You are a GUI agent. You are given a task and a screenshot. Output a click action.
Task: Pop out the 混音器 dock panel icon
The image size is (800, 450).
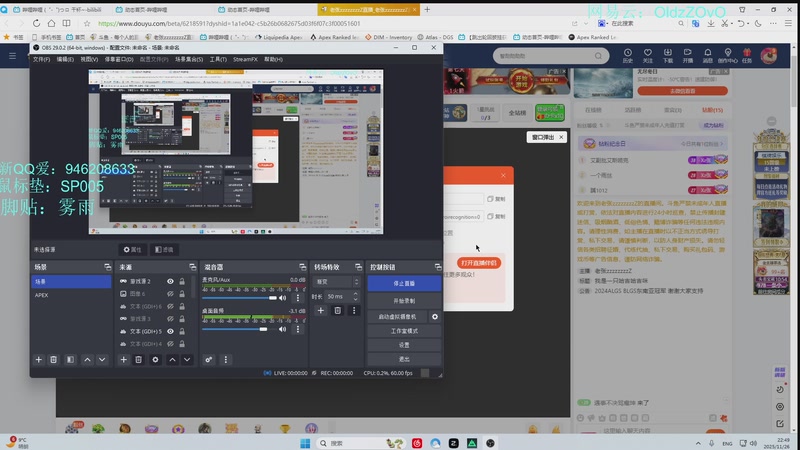click(303, 267)
